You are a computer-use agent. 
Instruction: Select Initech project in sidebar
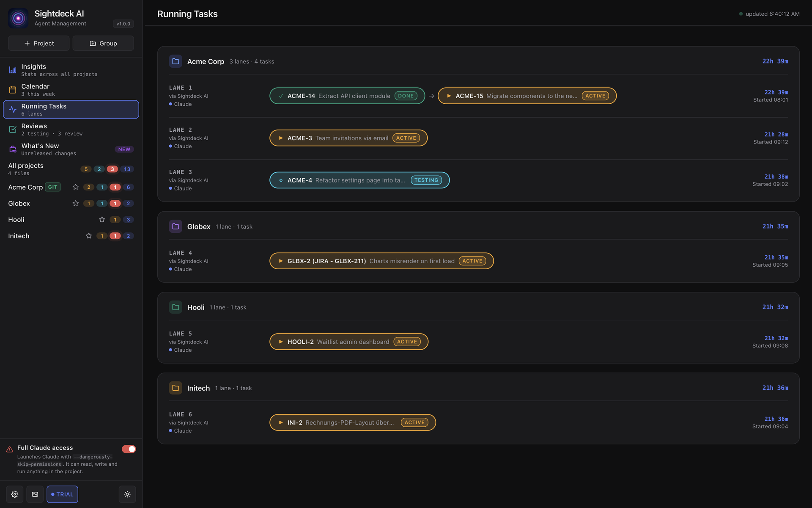pos(19,236)
